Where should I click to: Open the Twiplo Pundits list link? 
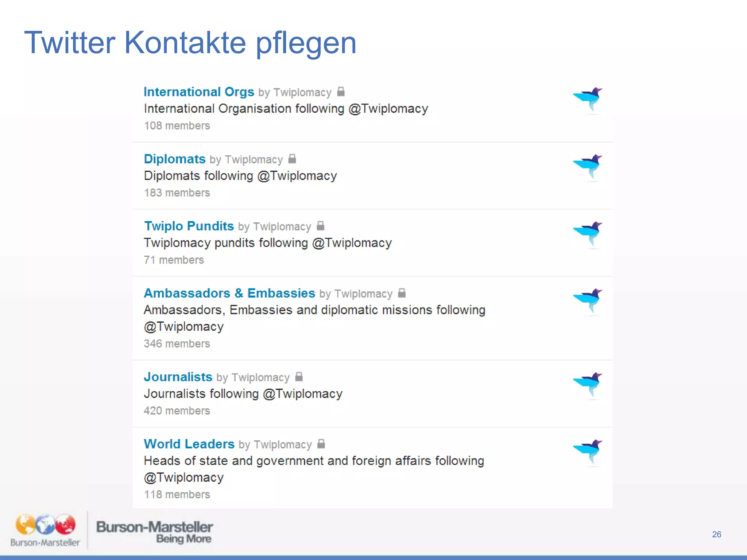pyautogui.click(x=189, y=226)
